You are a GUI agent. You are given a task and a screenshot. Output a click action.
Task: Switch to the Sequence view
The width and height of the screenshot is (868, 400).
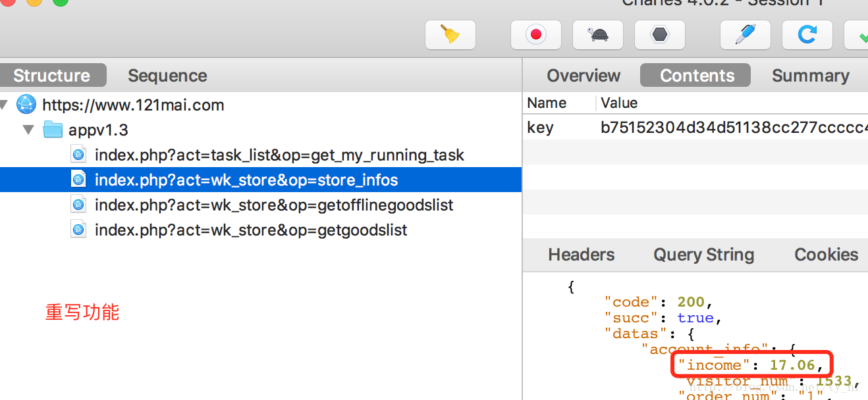[167, 76]
